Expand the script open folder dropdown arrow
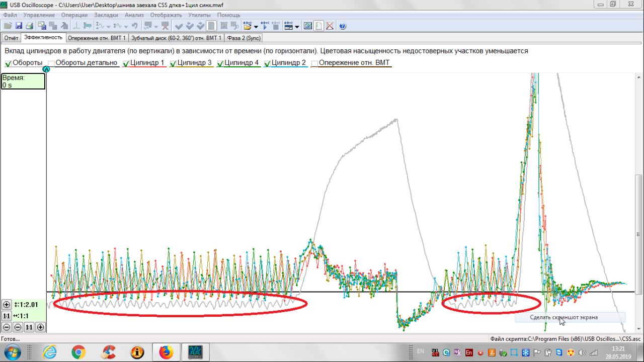This screenshot has height=362, width=644. click(256, 26)
